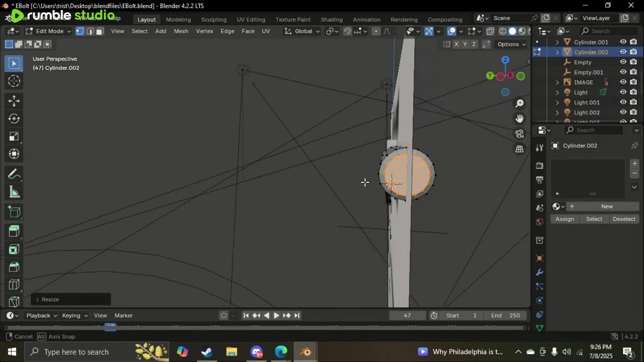Screen dimensions: 644x362
Task: Expand the IMAGE tree item
Action: [x=557, y=82]
